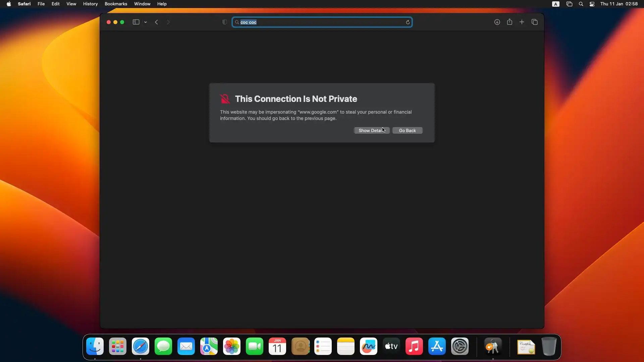Open the Bookmarks menu

tap(116, 4)
